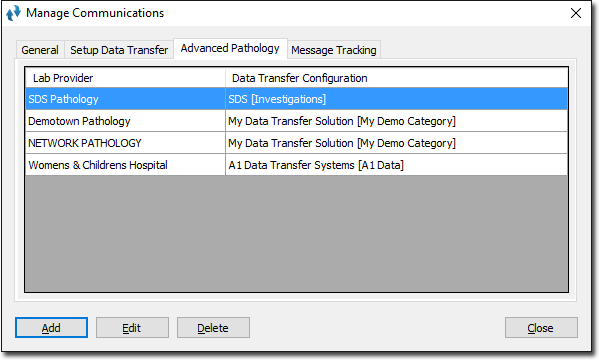Click the Manage Communications app icon
Image resolution: width=599 pixels, height=360 pixels.
pos(13,13)
